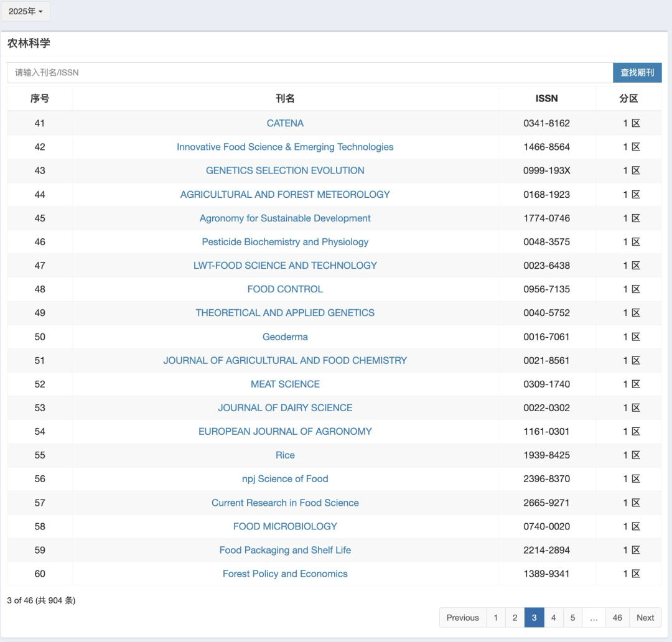Select ISSN 1939-8425 cell
Viewport: 672px width, 642px height.
tap(546, 455)
